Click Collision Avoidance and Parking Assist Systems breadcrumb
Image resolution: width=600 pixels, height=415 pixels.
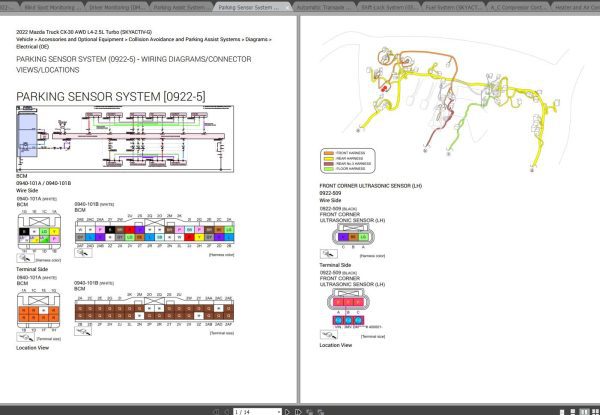coord(184,39)
